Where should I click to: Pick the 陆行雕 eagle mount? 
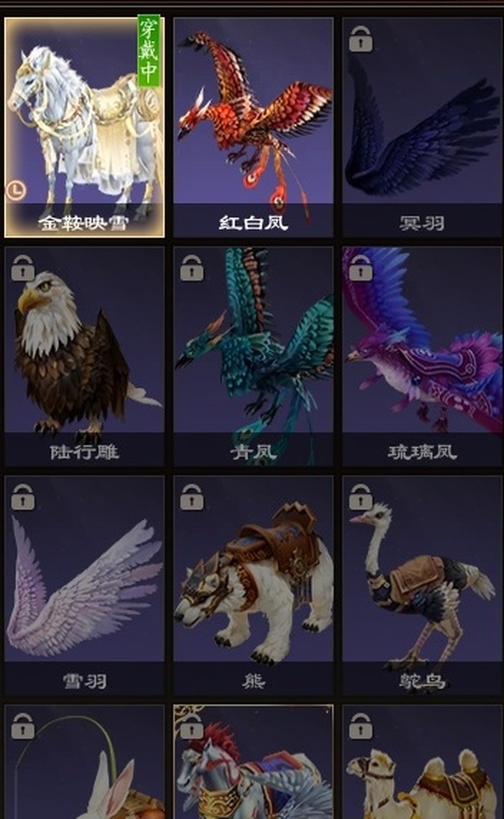(x=84, y=356)
